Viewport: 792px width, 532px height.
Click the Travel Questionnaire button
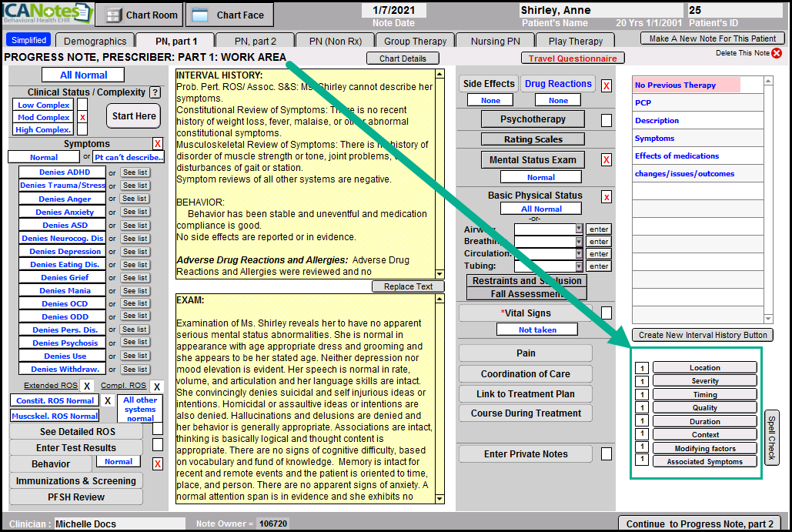(x=573, y=59)
